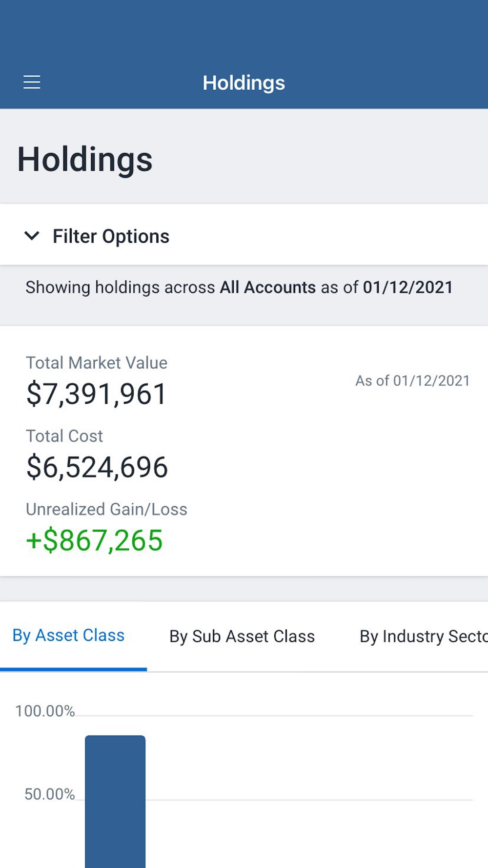Tap the $6,524,696 total cost amount
The image size is (488, 868).
97,467
